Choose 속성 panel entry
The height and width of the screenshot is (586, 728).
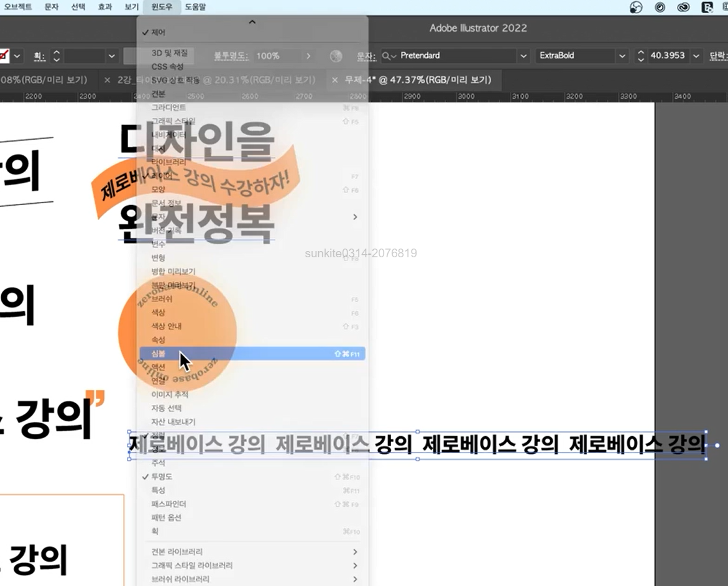pyautogui.click(x=252, y=340)
